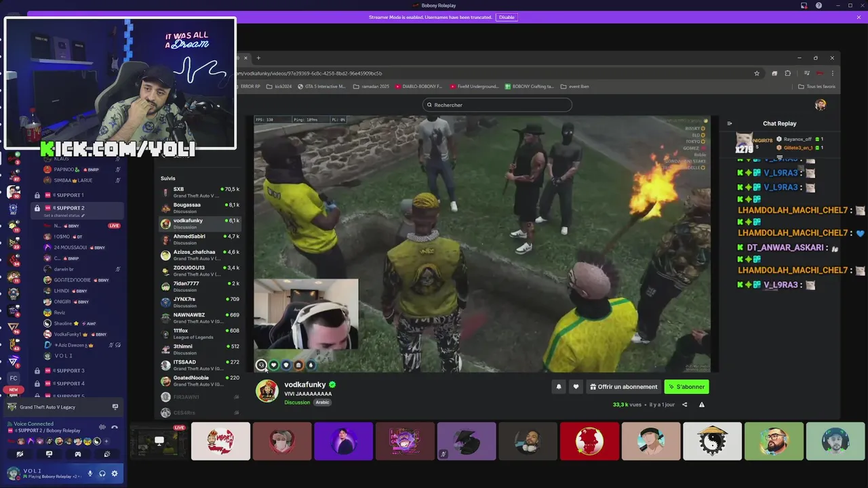Click the notification bell icon for vodkafunky
This screenshot has height=488, width=868.
559,387
